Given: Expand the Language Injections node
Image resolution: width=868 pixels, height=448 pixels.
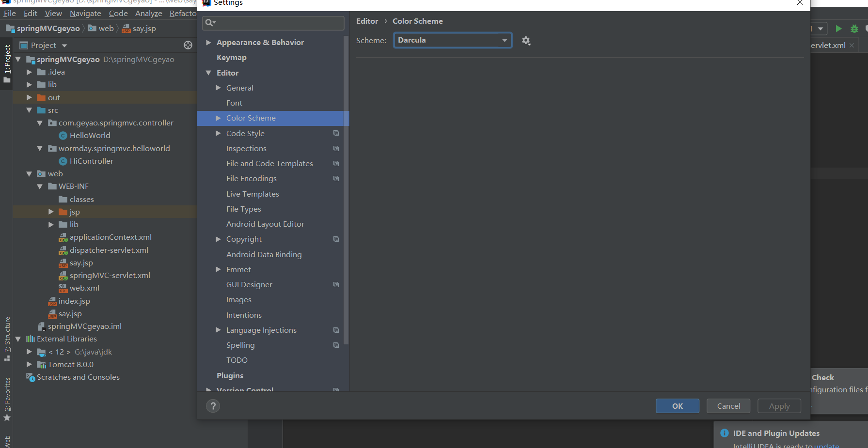Looking at the screenshot, I should point(218,330).
